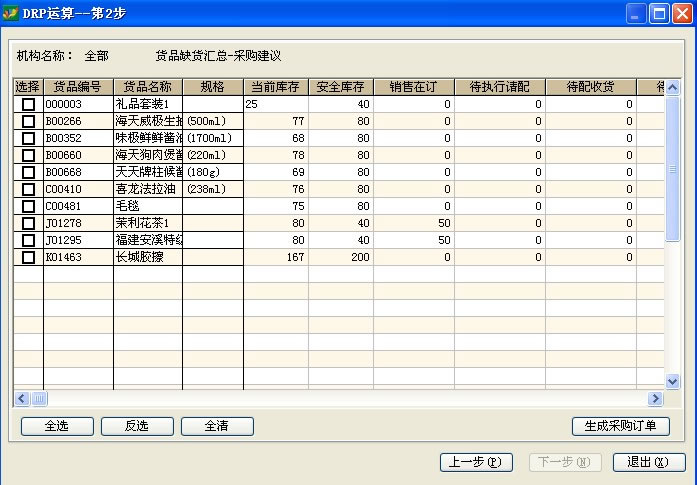
Task: Click the 反选 invert selection button
Action: [x=137, y=426]
